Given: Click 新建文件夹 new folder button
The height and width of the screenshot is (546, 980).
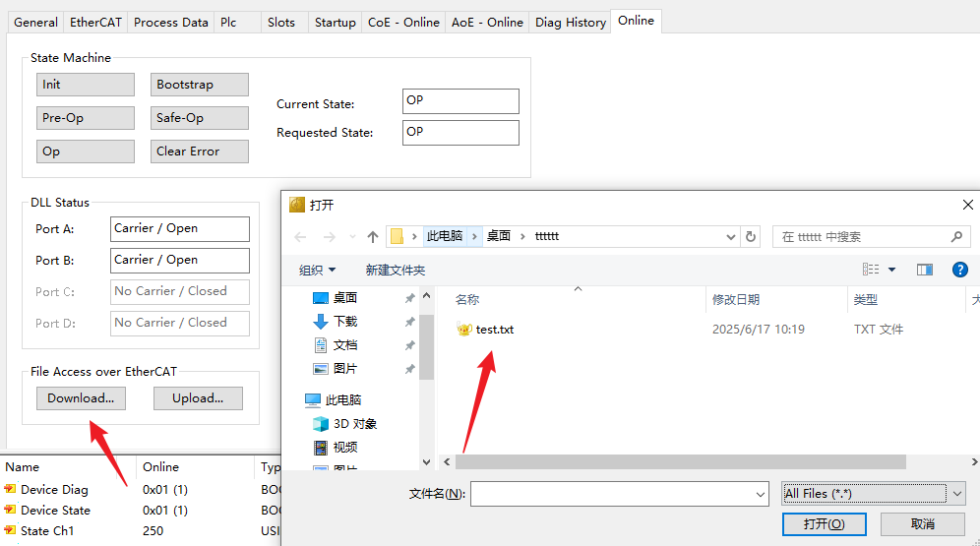Looking at the screenshot, I should pos(395,270).
